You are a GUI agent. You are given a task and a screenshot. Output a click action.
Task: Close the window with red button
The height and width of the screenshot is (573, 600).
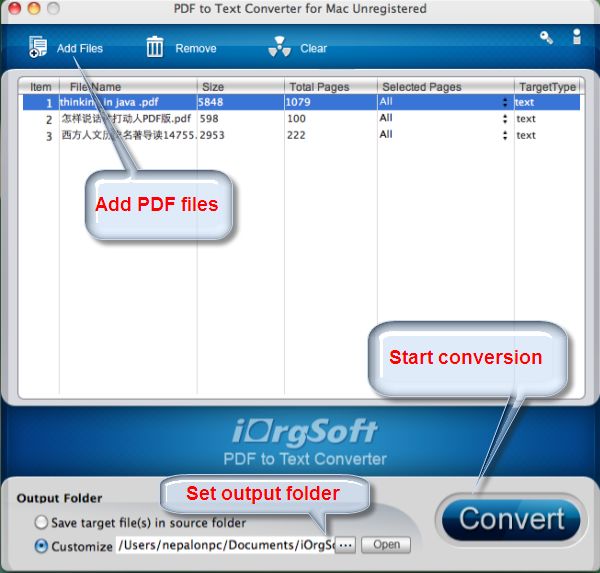point(15,8)
